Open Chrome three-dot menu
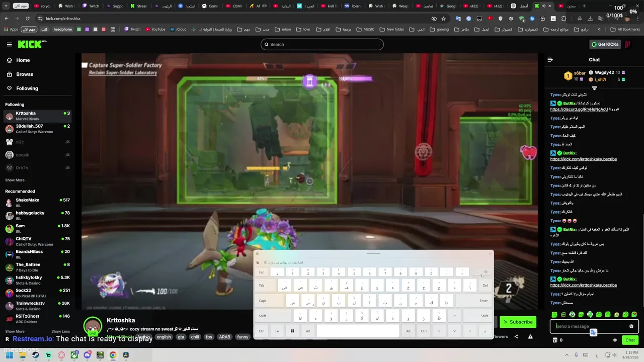The image size is (644, 362). tap(636, 19)
